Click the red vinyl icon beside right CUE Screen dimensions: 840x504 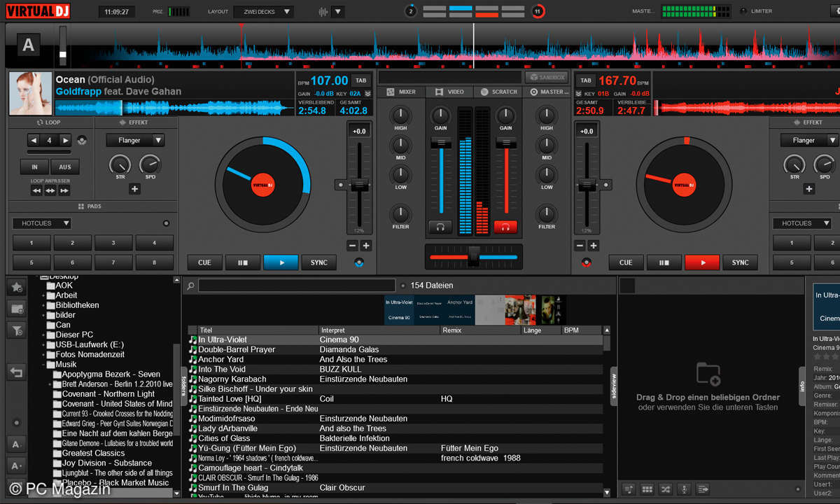(x=586, y=262)
